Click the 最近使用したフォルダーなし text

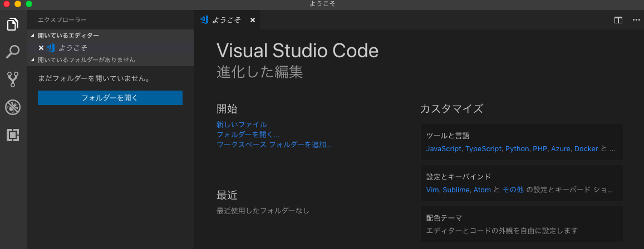[x=263, y=211]
